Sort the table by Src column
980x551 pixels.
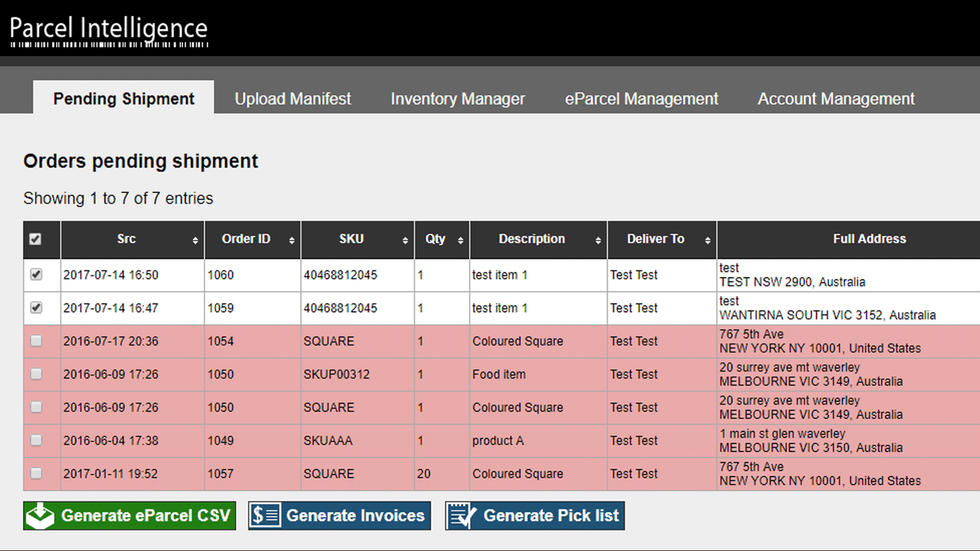pyautogui.click(x=132, y=240)
